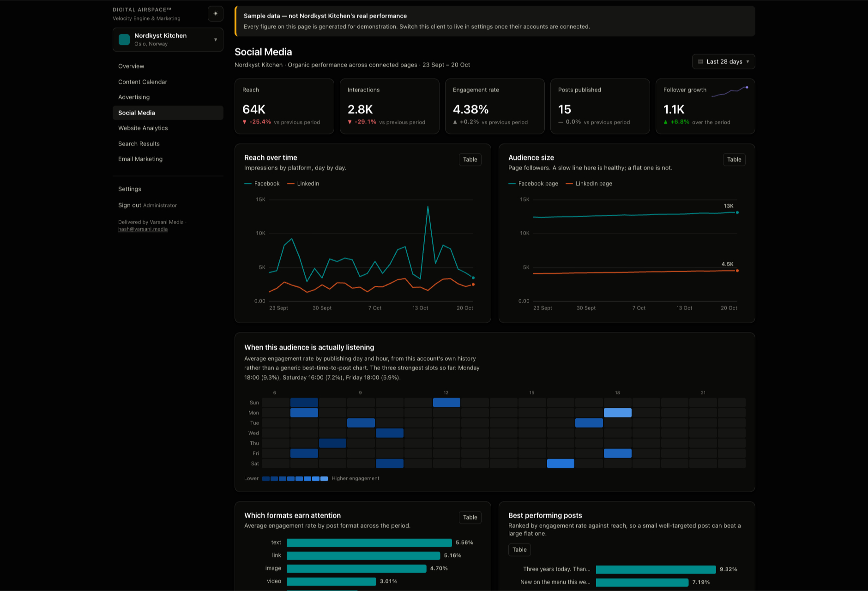Sign out of the Administrator account
Viewport: 868px width, 591px height.
[130, 205]
